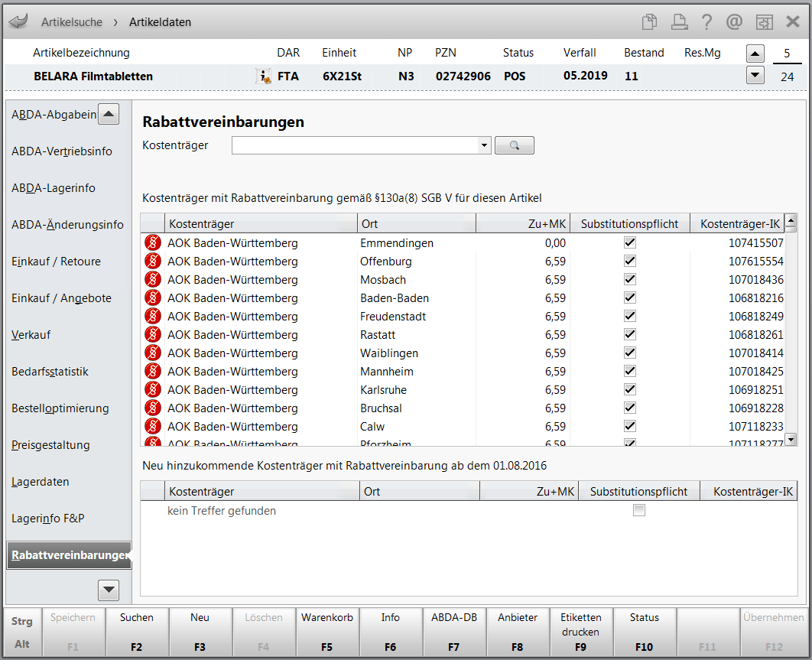Open the Kostenträger dropdown arrow
This screenshot has width=812, height=660.
[x=484, y=145]
